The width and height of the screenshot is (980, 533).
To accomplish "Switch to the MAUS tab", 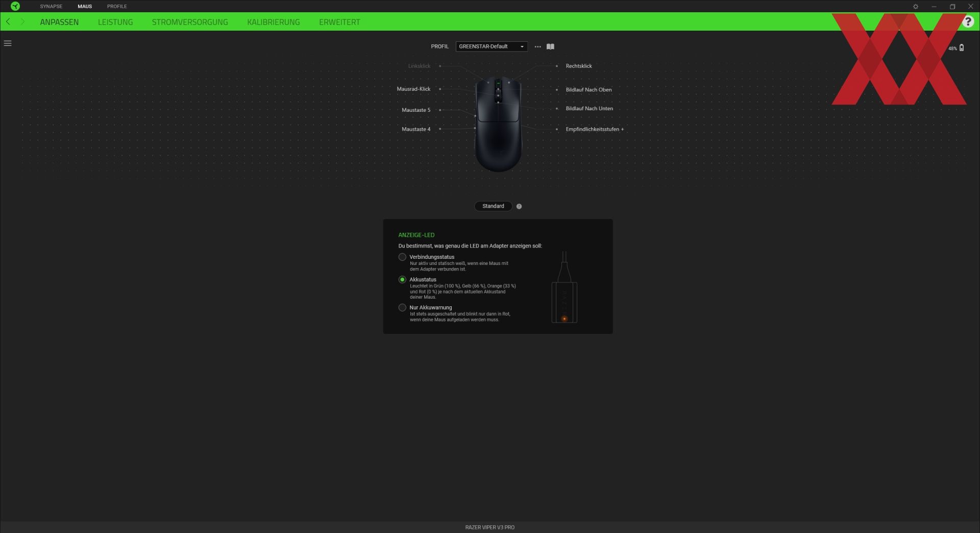I will click(85, 6).
